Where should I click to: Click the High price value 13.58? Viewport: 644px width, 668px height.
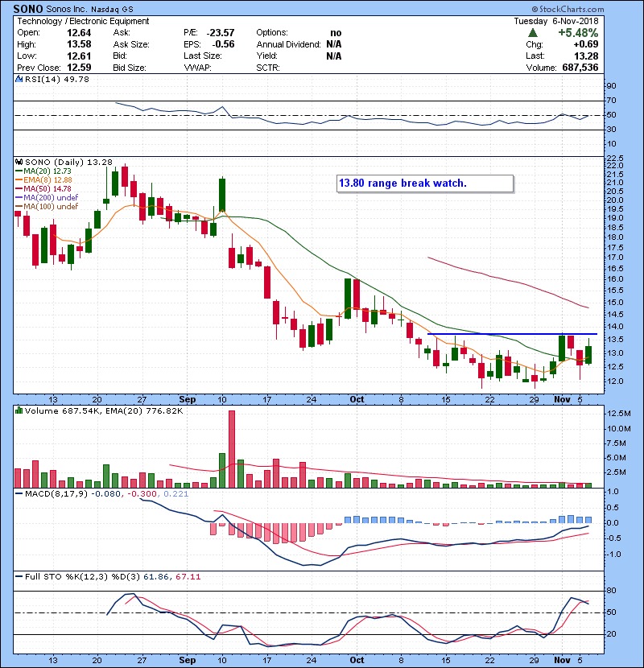[x=79, y=44]
